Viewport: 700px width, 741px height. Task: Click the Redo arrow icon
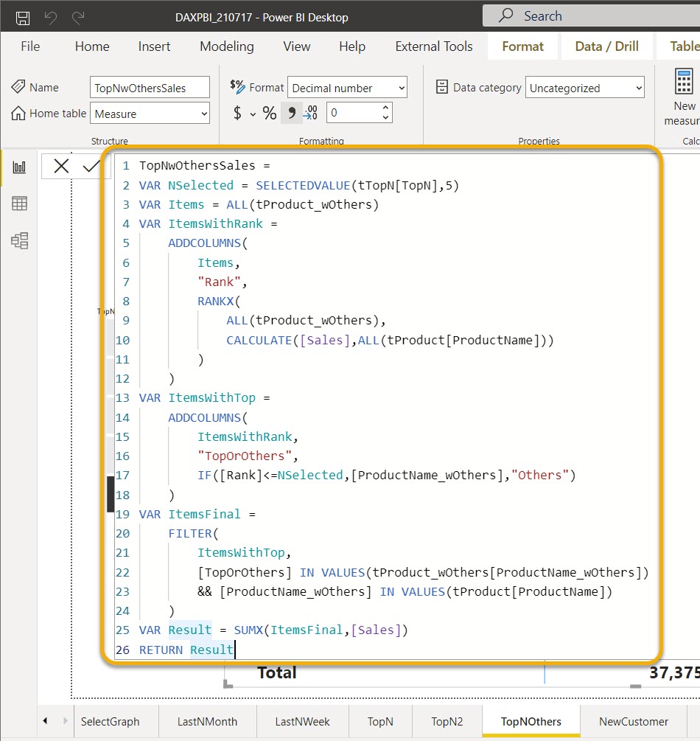pyautogui.click(x=78, y=18)
